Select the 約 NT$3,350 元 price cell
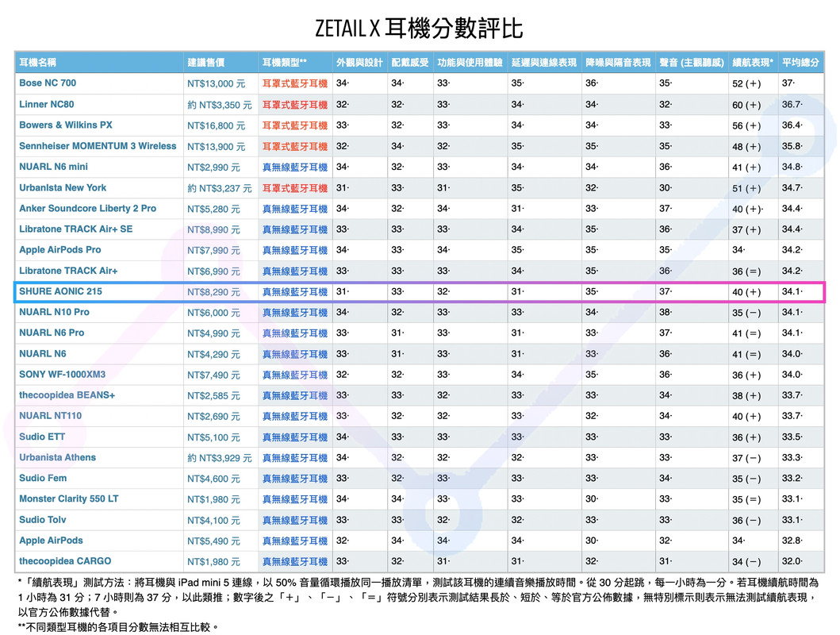840x635 pixels. 219,105
